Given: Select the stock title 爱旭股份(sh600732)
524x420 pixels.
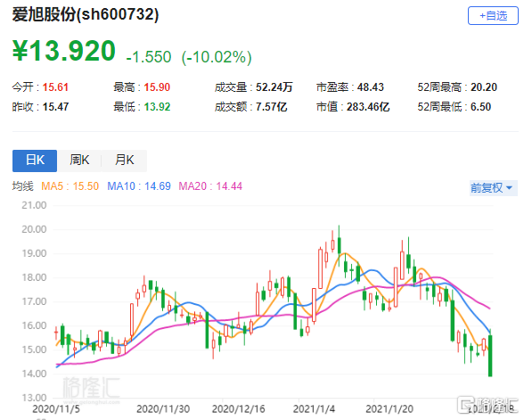Looking at the screenshot, I should pyautogui.click(x=86, y=14).
